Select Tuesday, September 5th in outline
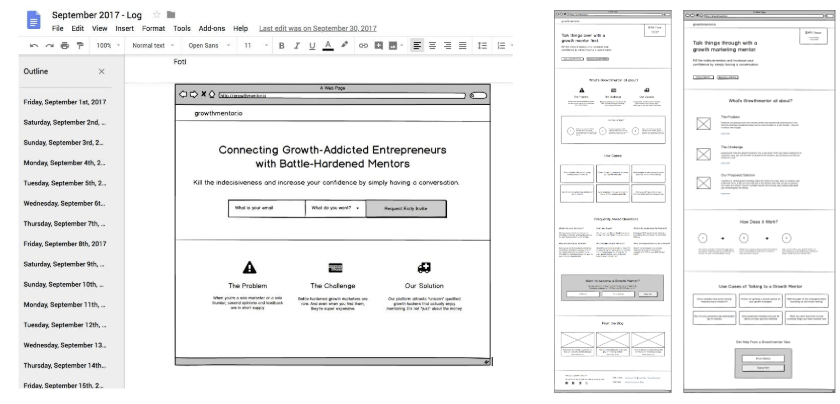This screenshot has width=840, height=404. 65,183
